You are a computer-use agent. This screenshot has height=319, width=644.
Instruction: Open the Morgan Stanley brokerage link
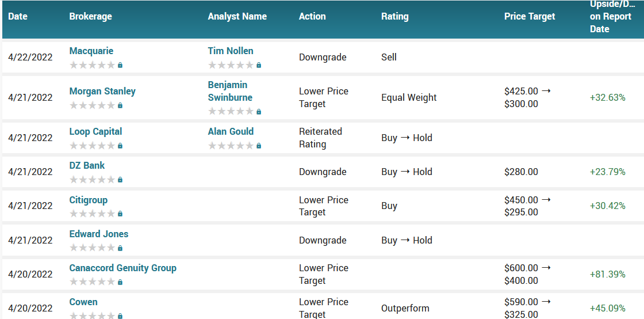[x=102, y=91]
